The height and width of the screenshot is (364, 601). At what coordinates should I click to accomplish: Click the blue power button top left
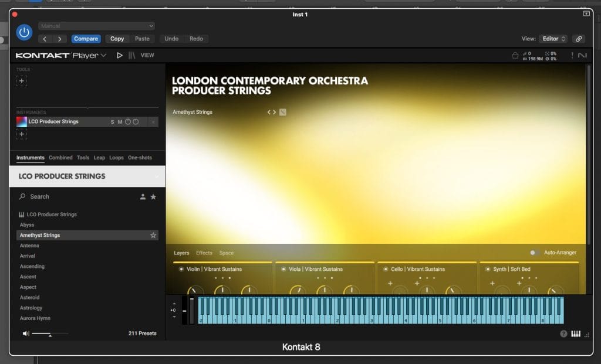tap(23, 32)
